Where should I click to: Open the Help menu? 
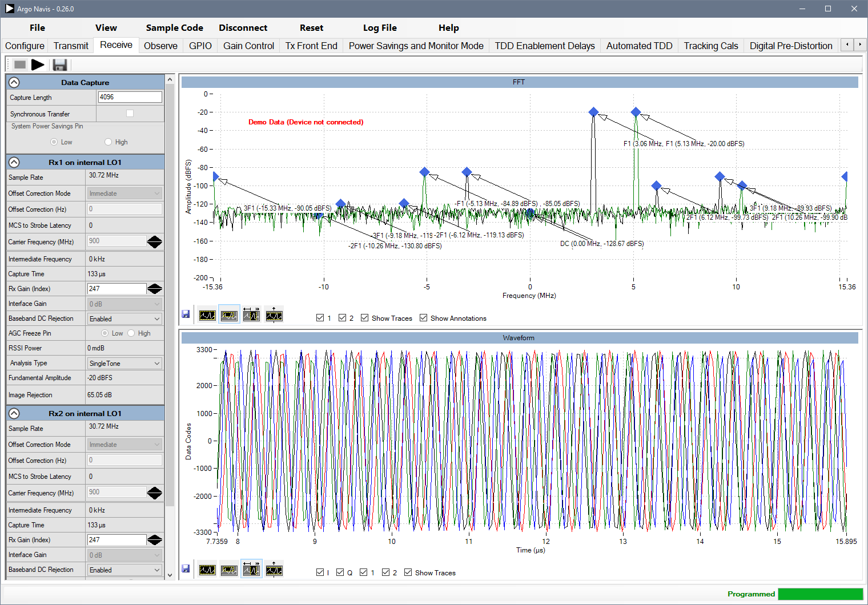(x=448, y=28)
